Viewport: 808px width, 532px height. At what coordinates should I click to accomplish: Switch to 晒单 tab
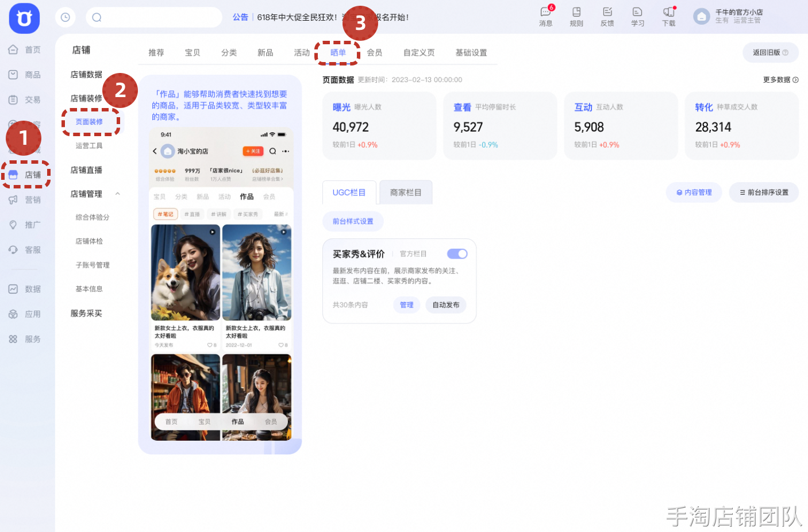[338, 52]
